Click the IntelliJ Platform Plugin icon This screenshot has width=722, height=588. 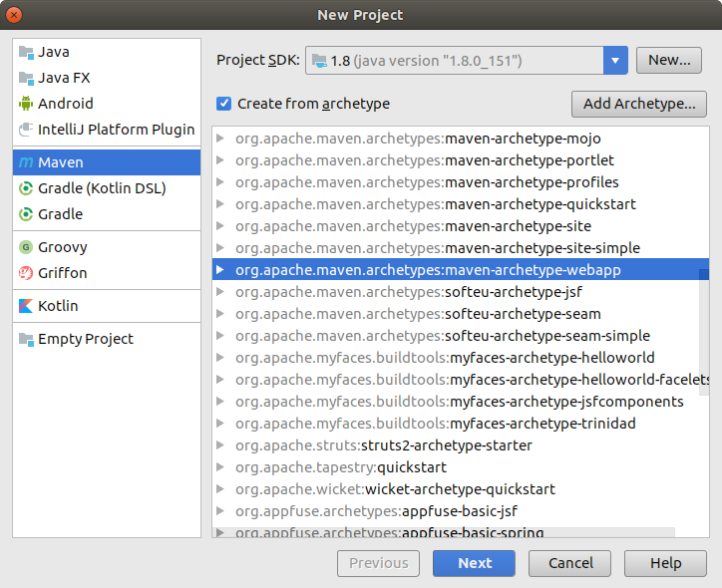point(26,130)
